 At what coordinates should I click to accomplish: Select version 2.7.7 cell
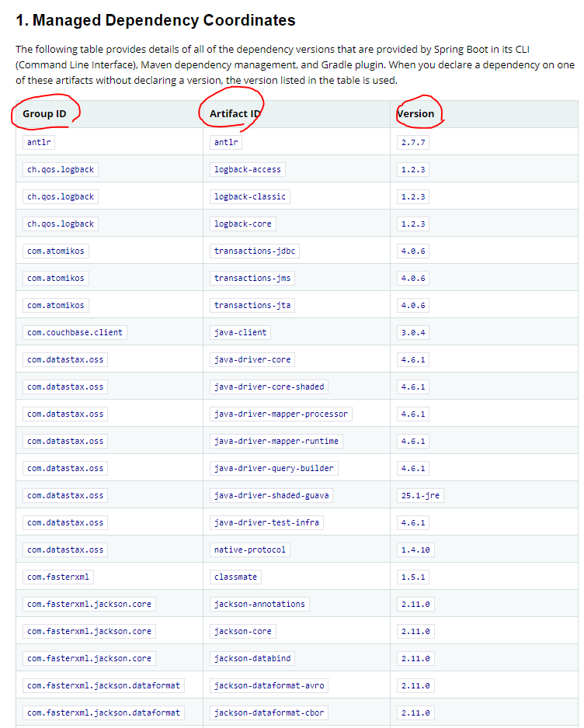point(413,142)
